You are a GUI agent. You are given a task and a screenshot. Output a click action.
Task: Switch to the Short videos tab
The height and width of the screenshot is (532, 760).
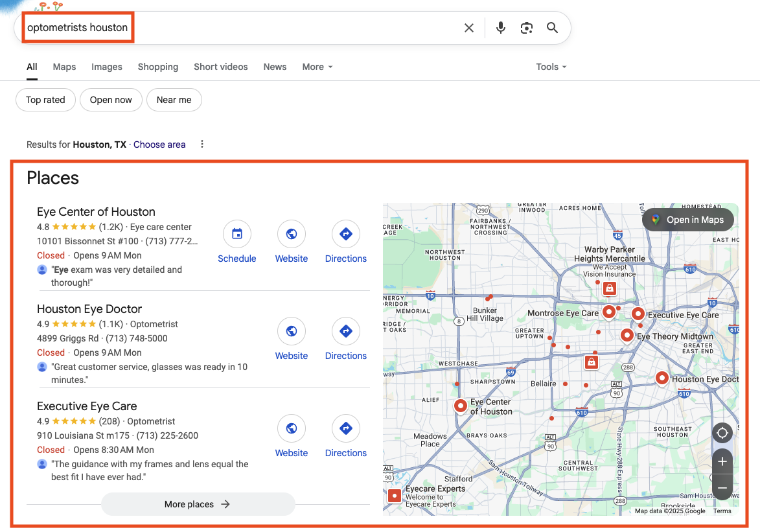(220, 67)
